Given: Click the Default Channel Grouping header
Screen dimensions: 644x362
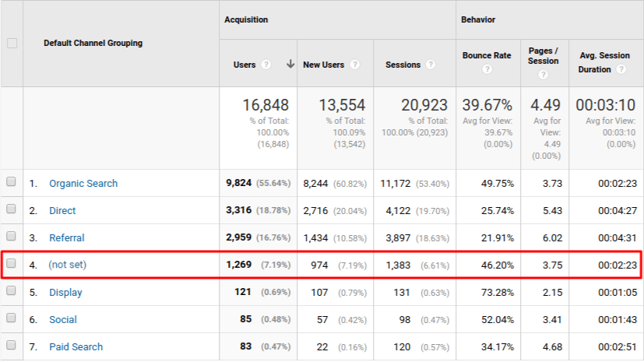Looking at the screenshot, I should tap(93, 44).
